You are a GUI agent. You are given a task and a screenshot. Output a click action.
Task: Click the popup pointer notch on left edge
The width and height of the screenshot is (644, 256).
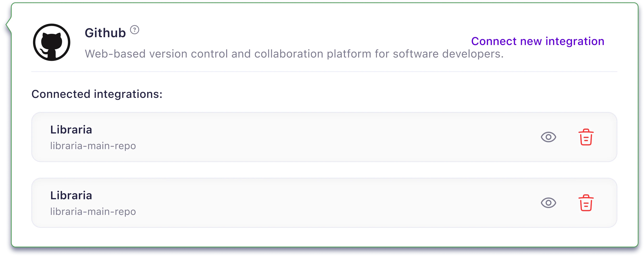(7, 25)
